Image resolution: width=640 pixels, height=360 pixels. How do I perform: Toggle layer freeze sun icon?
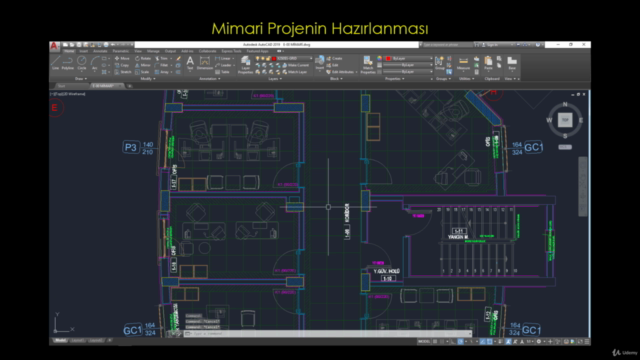pos(263,58)
